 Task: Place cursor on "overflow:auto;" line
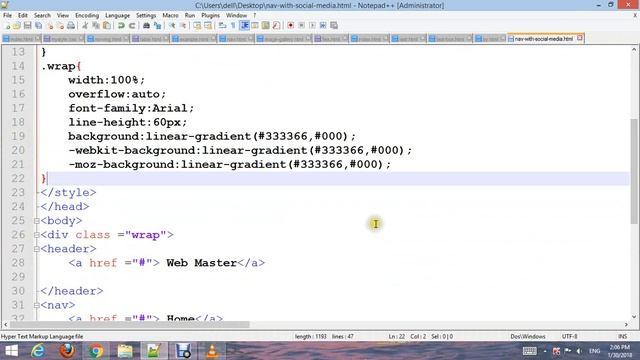click(117, 94)
